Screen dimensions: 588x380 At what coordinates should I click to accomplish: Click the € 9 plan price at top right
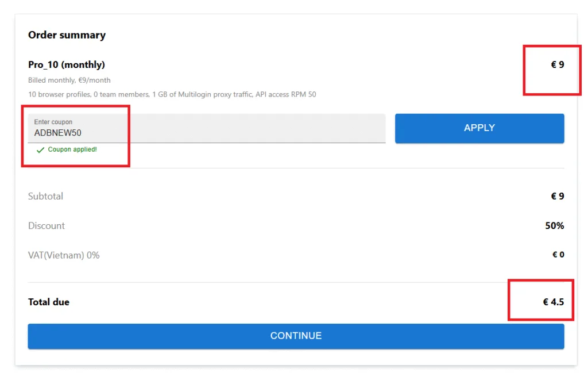pyautogui.click(x=557, y=65)
